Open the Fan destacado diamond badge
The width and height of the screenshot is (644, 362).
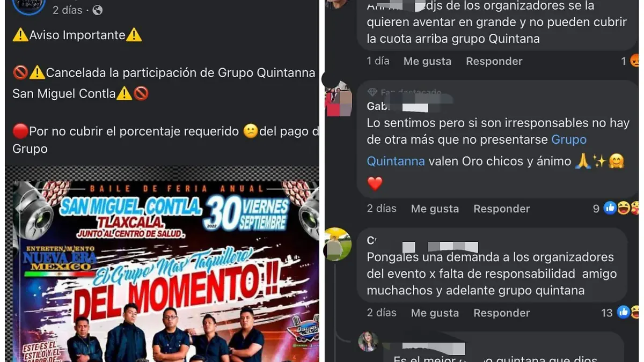point(372,93)
